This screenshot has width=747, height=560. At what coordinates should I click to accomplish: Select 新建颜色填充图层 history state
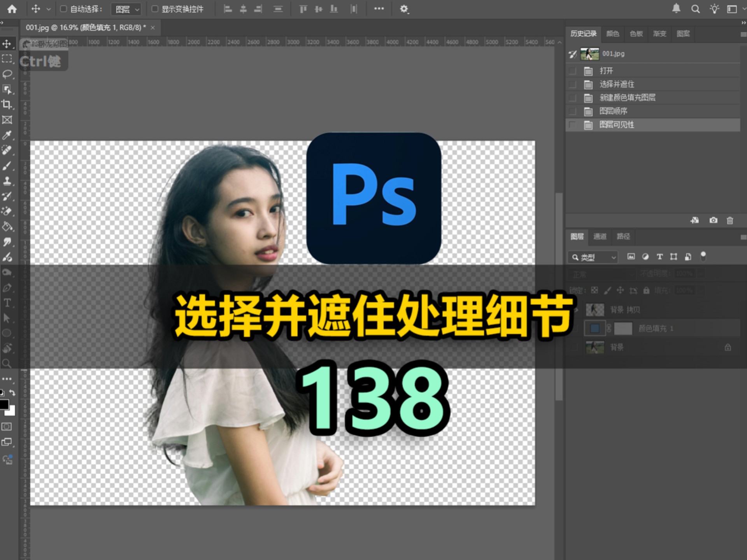click(653, 98)
